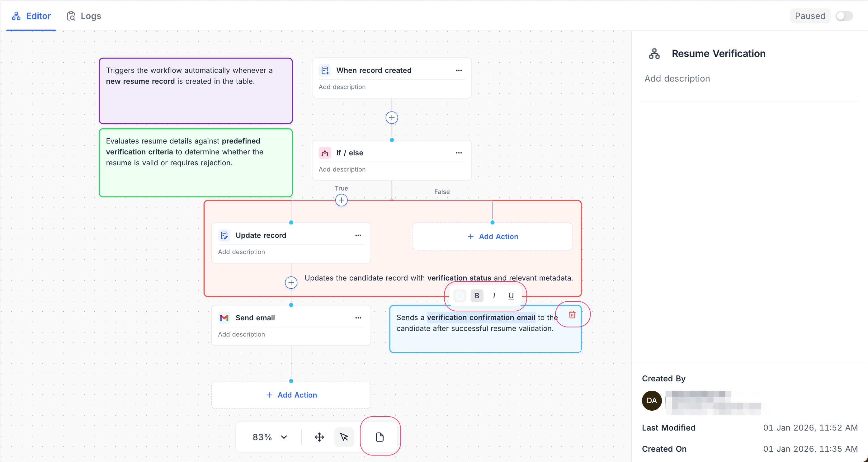Open options menu on Update record step
The image size is (868, 462).
(x=358, y=235)
